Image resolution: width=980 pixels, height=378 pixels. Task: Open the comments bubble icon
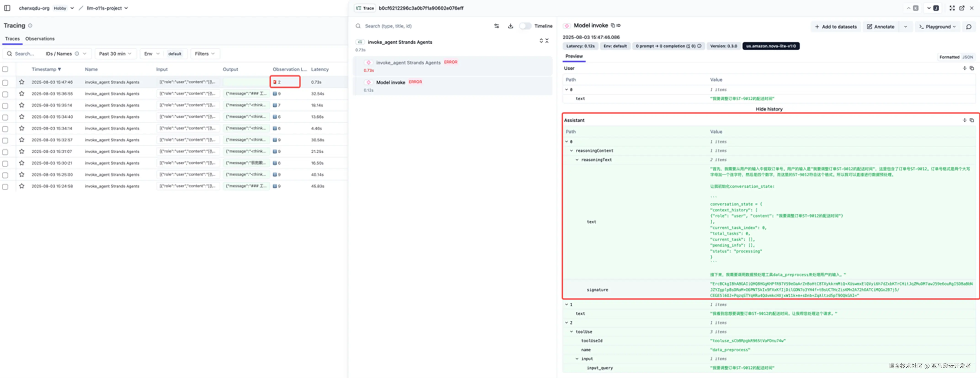[x=969, y=27]
